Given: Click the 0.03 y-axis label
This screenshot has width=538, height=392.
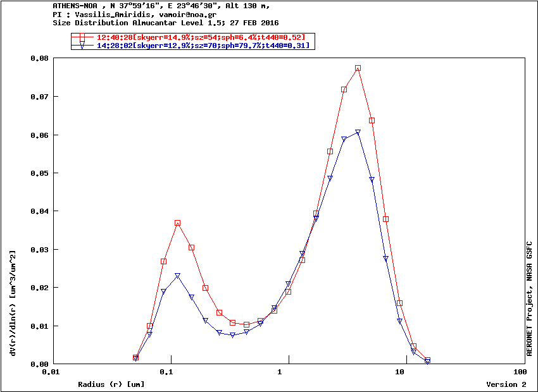Looking at the screenshot, I should pyautogui.click(x=39, y=250).
